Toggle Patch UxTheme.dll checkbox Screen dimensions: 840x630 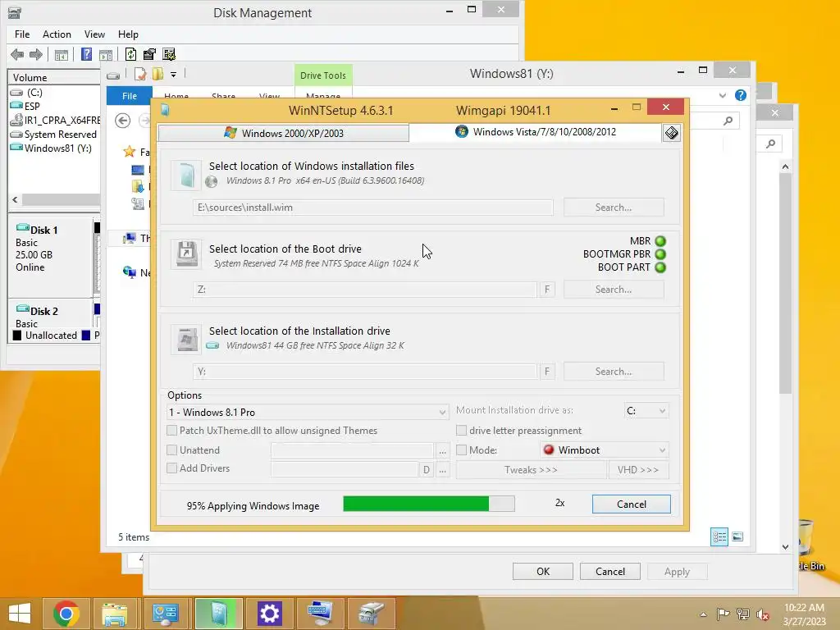click(x=172, y=430)
